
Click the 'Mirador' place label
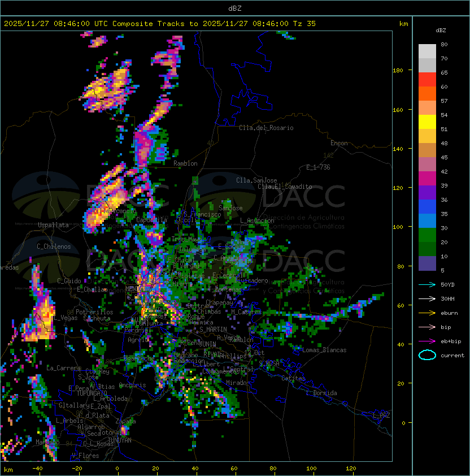238,383
